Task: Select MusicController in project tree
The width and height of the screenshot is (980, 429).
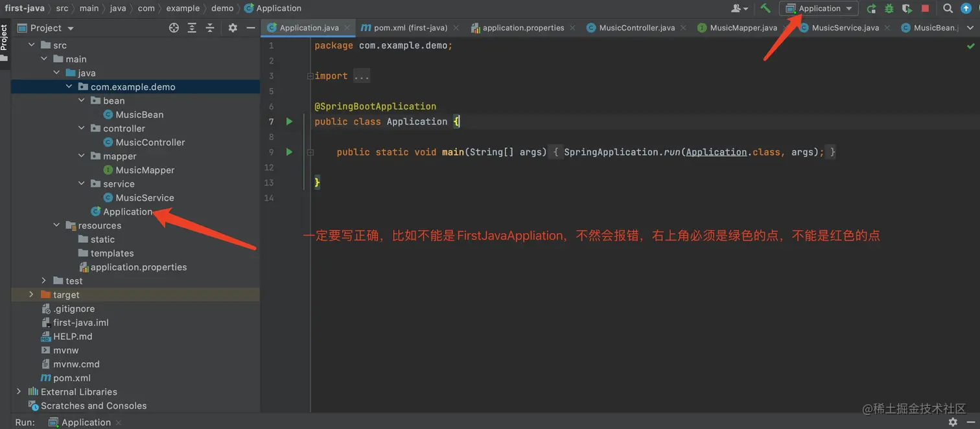Action: (x=150, y=143)
